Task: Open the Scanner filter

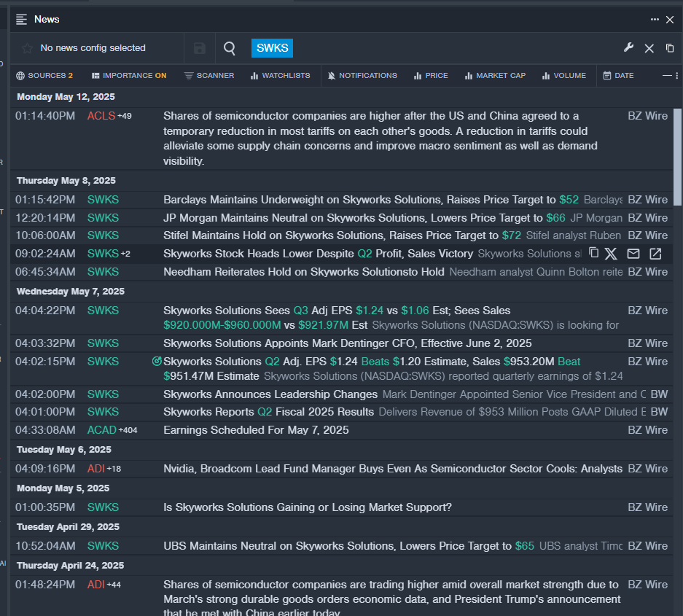Action: point(209,75)
